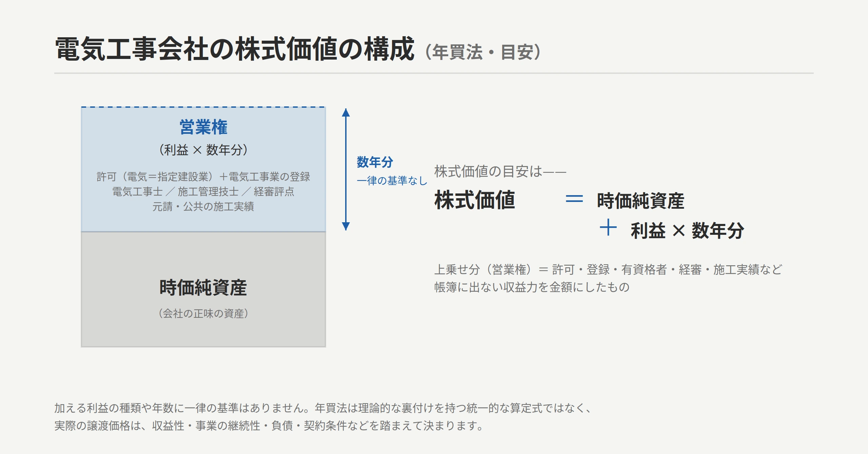Click the bold 株式価値 in the formula
This screenshot has height=454, width=868.
(x=475, y=200)
